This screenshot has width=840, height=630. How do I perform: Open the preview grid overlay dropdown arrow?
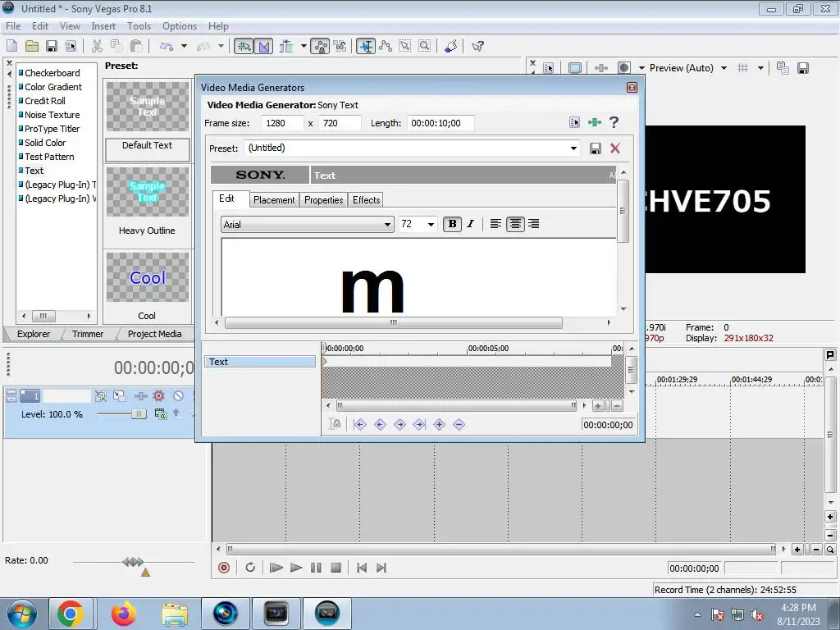760,68
